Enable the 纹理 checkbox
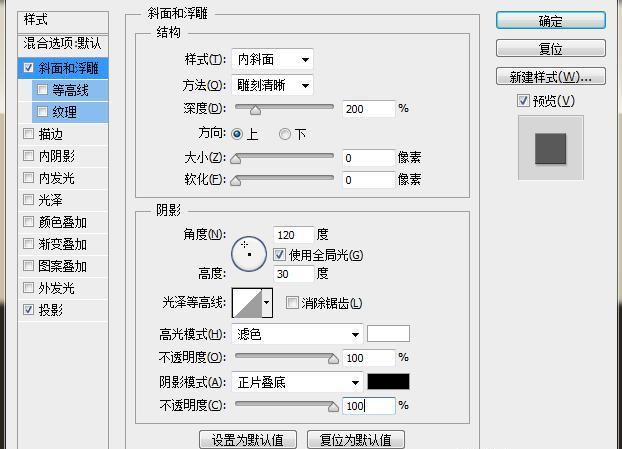 click(x=42, y=111)
